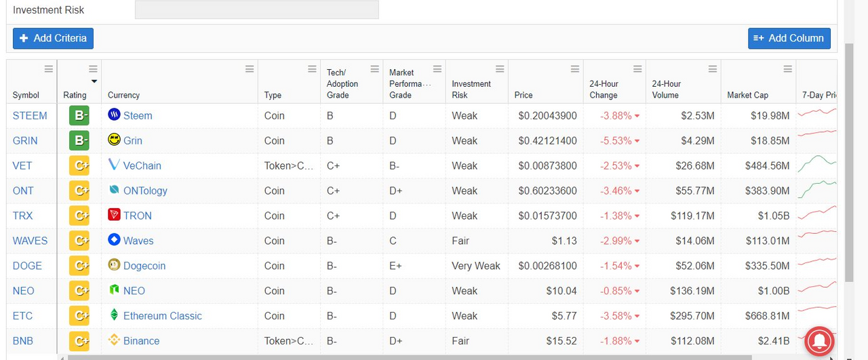Open the 24-Hour Volume column menu
The height and width of the screenshot is (360, 868).
click(713, 69)
